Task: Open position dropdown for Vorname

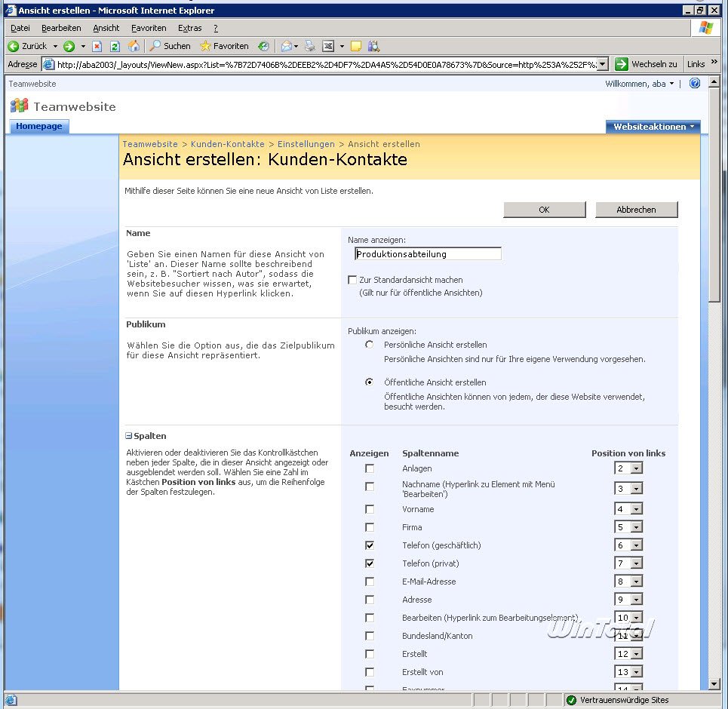Action: tap(637, 509)
